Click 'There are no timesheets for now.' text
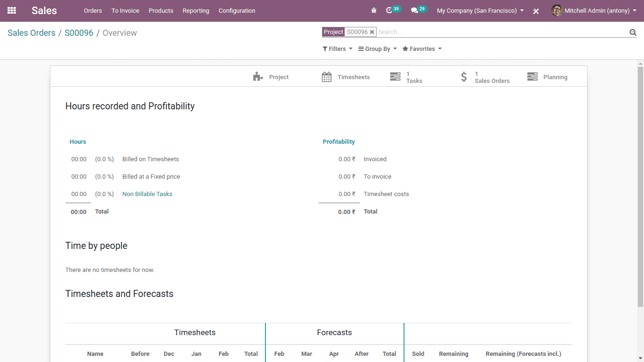 pyautogui.click(x=110, y=270)
